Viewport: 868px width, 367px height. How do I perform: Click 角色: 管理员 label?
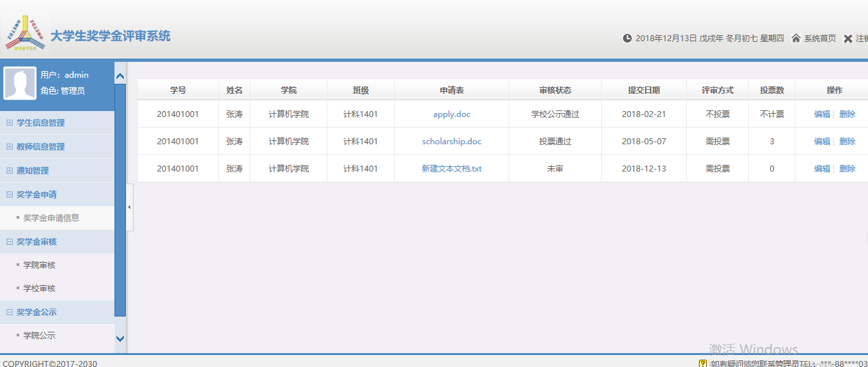pos(63,91)
